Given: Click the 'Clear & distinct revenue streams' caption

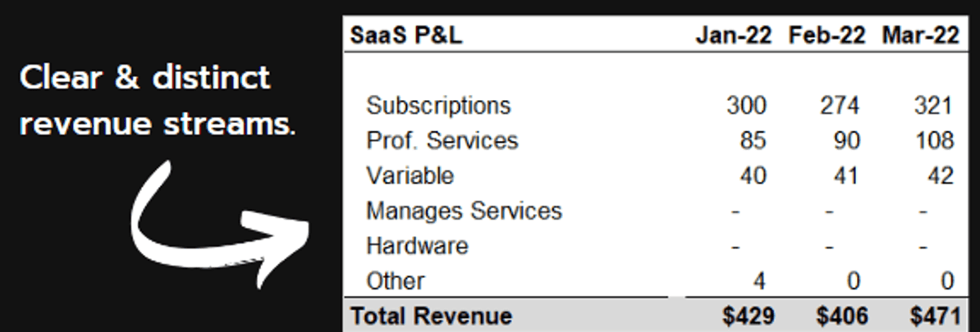Looking at the screenshot, I should (158, 101).
